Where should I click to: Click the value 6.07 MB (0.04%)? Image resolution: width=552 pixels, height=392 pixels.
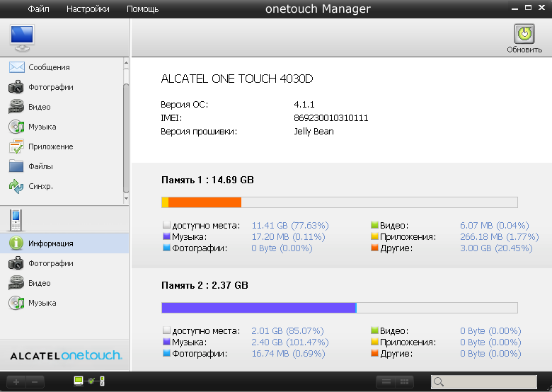[x=494, y=225]
